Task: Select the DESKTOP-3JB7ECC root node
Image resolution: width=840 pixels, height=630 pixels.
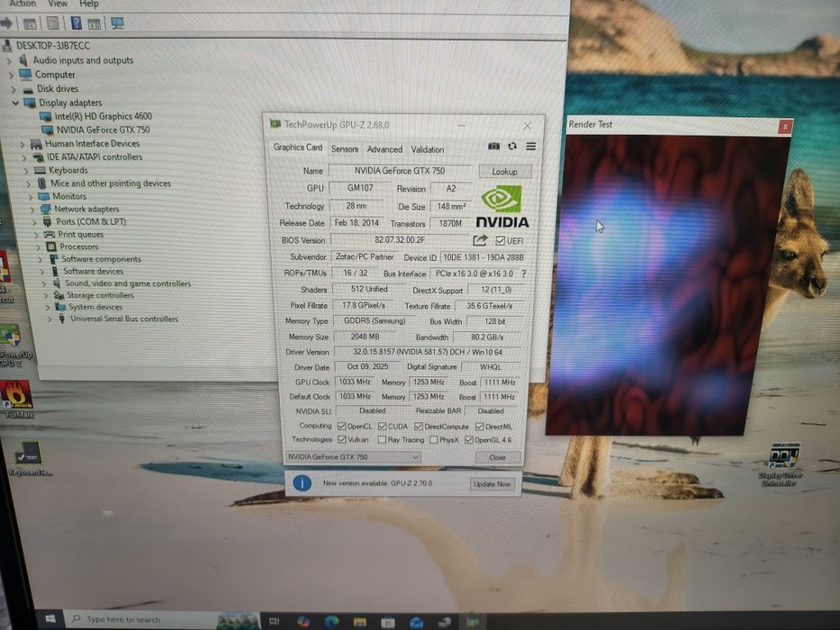Action: (x=53, y=46)
